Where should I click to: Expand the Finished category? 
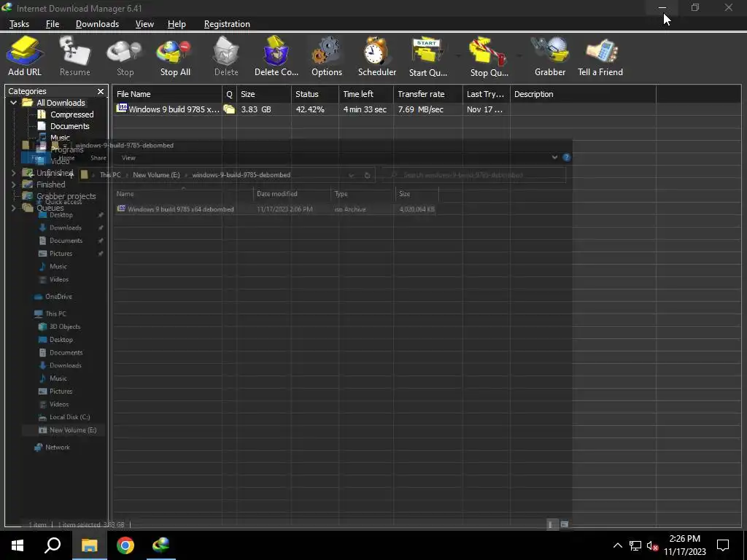tap(13, 184)
